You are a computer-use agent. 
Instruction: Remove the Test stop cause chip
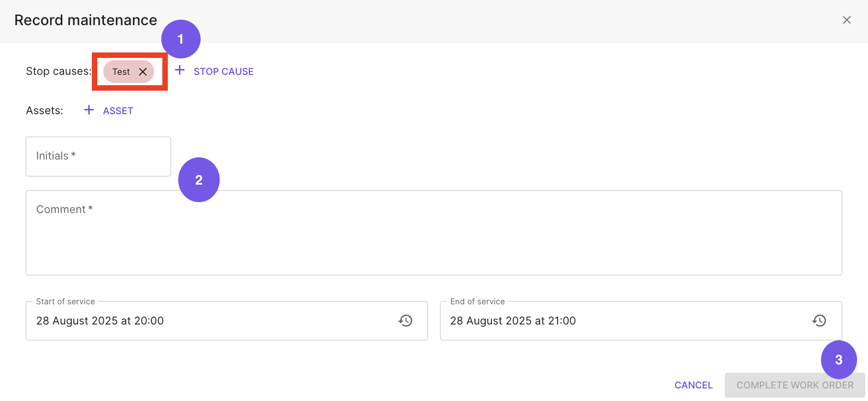(143, 72)
